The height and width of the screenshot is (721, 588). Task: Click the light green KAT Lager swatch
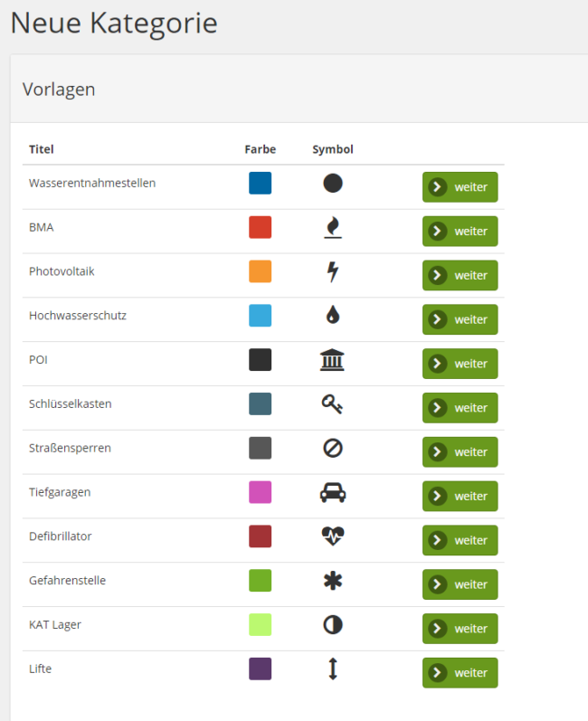click(x=261, y=625)
